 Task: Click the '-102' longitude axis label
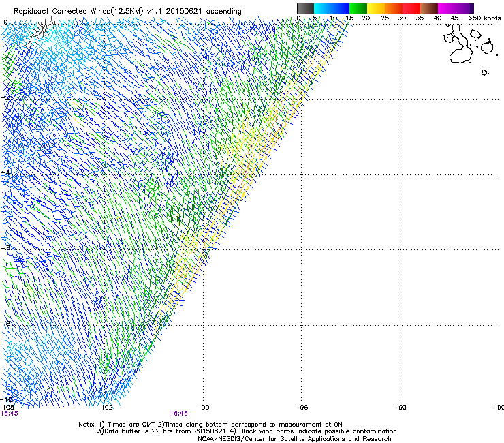pos(104,408)
